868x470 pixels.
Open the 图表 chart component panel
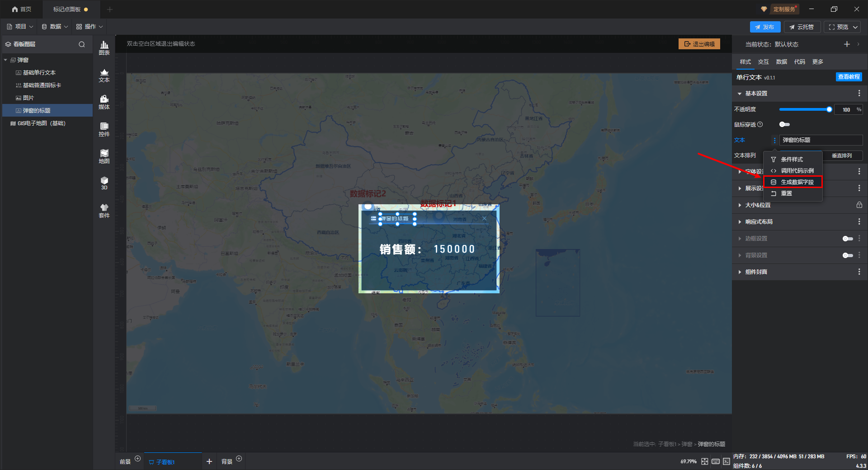click(x=104, y=48)
